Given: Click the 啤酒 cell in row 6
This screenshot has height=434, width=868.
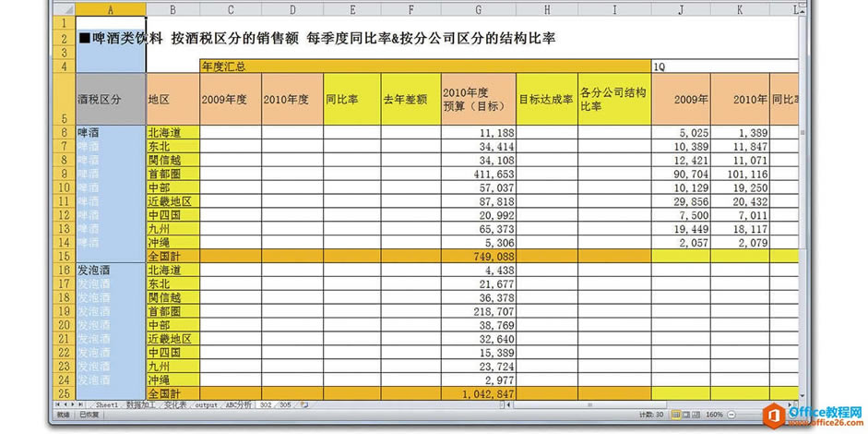Looking at the screenshot, I should tap(111, 133).
